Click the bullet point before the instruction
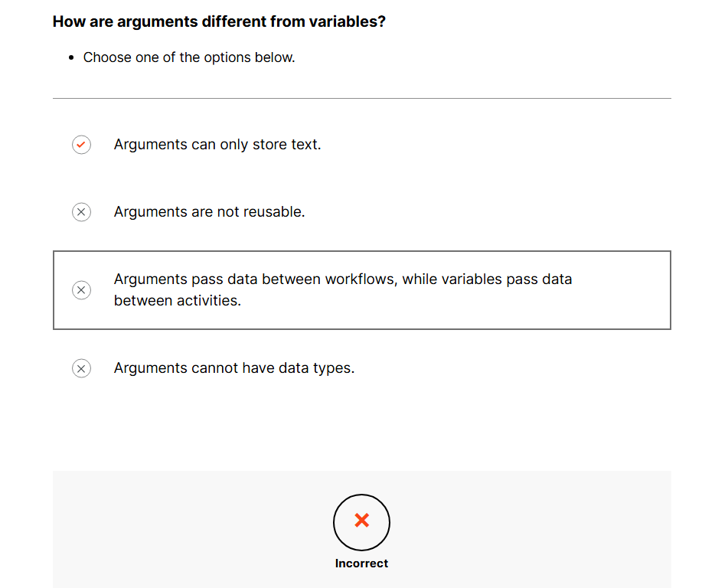The height and width of the screenshot is (588, 715). click(x=71, y=58)
